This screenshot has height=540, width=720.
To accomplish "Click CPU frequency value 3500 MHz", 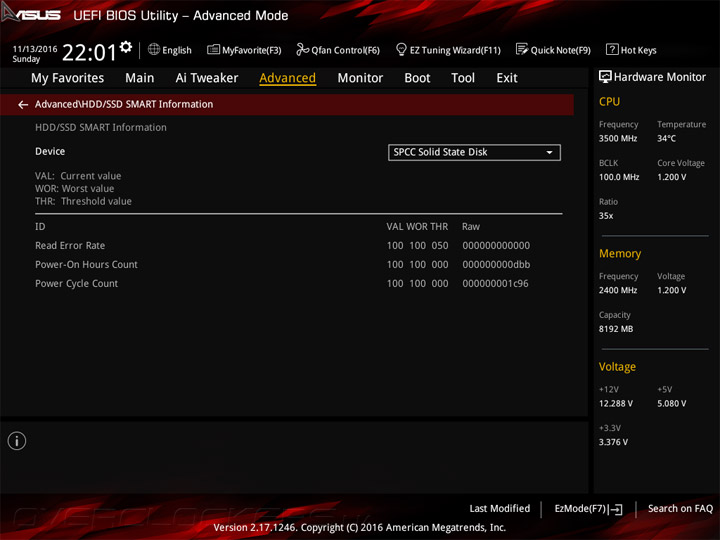I will click(x=618, y=138).
